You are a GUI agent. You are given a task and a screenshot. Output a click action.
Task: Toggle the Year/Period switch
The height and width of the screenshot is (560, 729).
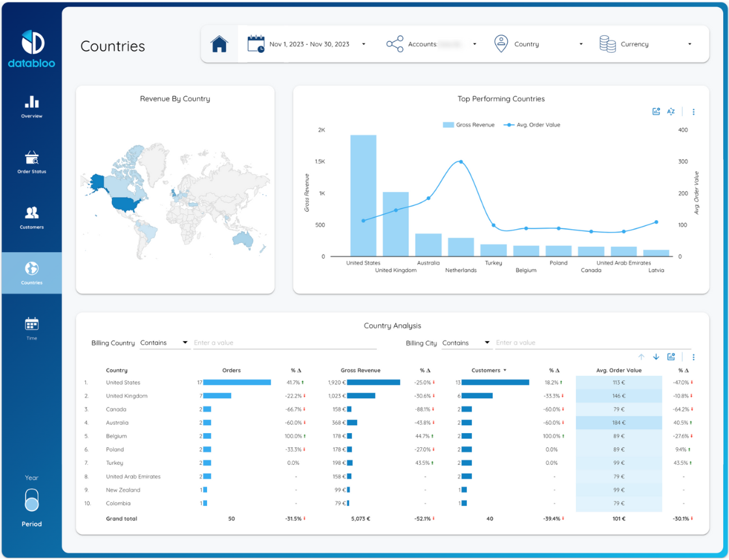32,501
